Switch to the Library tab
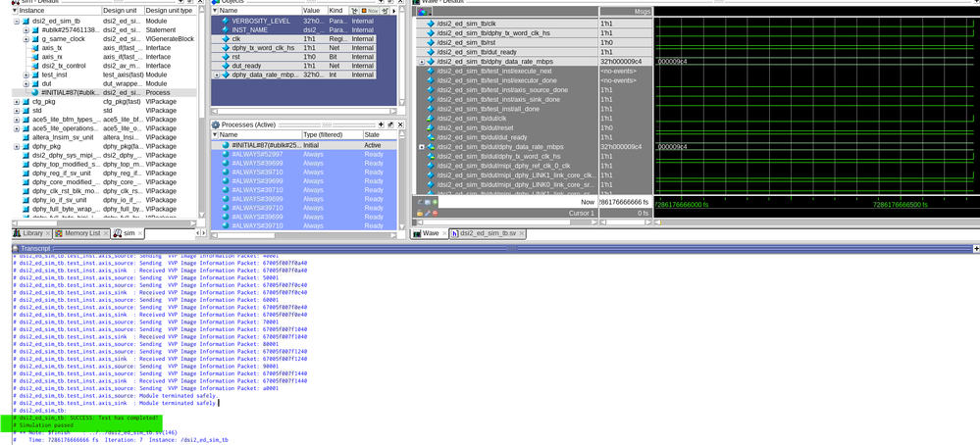980x445 pixels. point(32,233)
